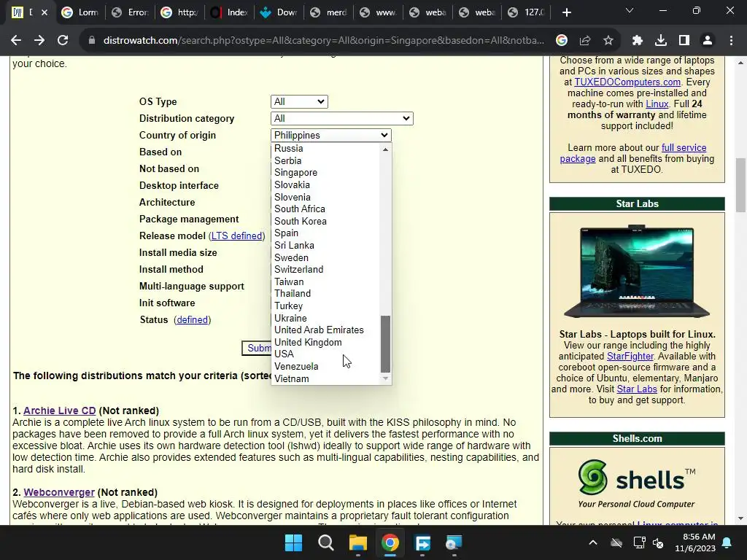Open the full service package link
The width and height of the screenshot is (747, 560).
point(633,153)
